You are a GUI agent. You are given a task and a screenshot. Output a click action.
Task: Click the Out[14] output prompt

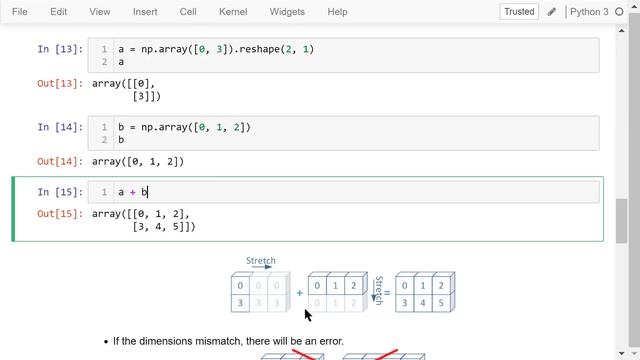tap(60, 161)
